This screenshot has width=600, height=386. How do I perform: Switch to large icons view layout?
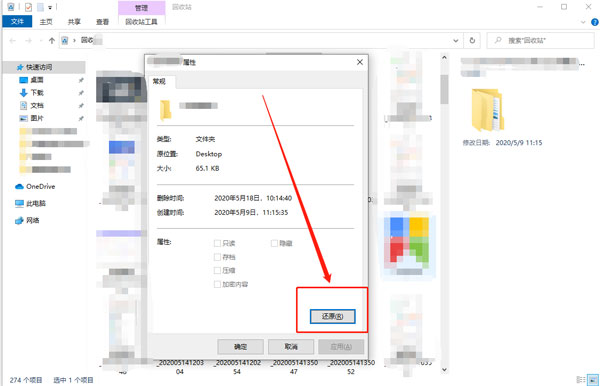coord(593,379)
